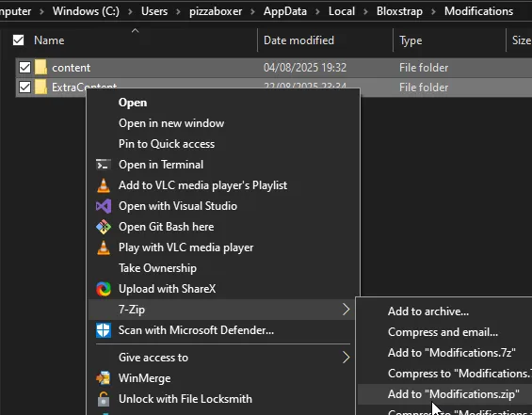Navigate to Local in breadcrumb
Image resolution: width=532 pixels, height=415 pixels.
point(342,11)
